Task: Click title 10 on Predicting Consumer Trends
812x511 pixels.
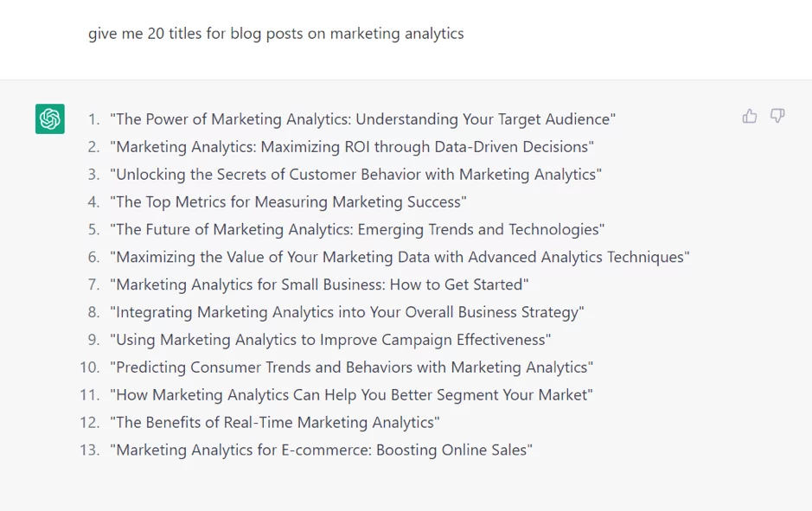Action: coord(352,367)
